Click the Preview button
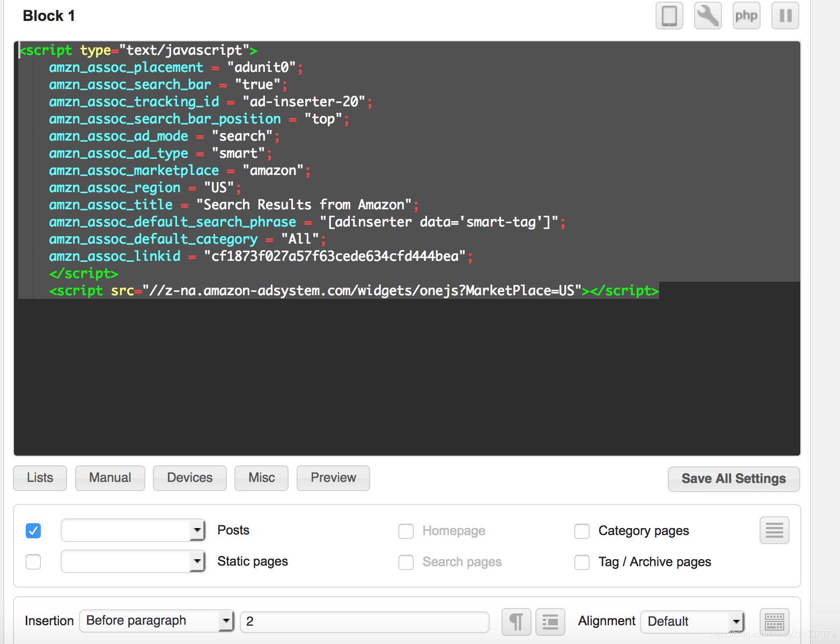This screenshot has width=840, height=644. [333, 478]
